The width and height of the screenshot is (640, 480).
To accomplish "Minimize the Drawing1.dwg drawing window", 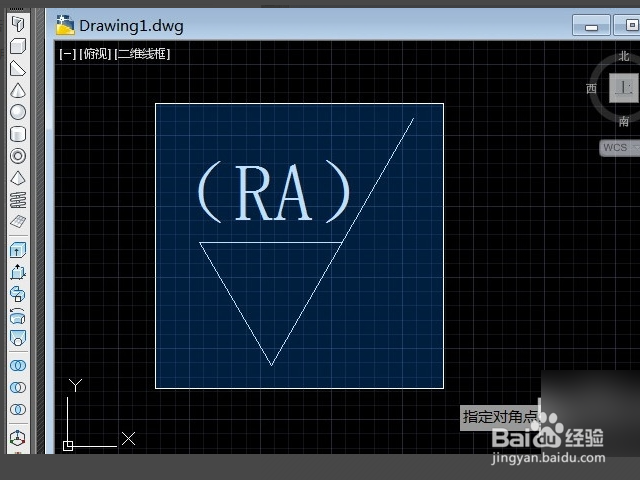I will [x=591, y=26].
